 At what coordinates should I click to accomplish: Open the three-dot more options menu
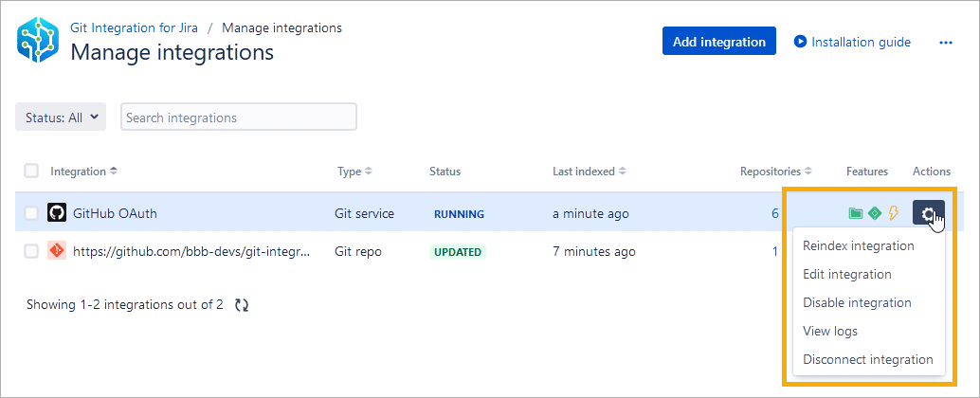click(946, 43)
